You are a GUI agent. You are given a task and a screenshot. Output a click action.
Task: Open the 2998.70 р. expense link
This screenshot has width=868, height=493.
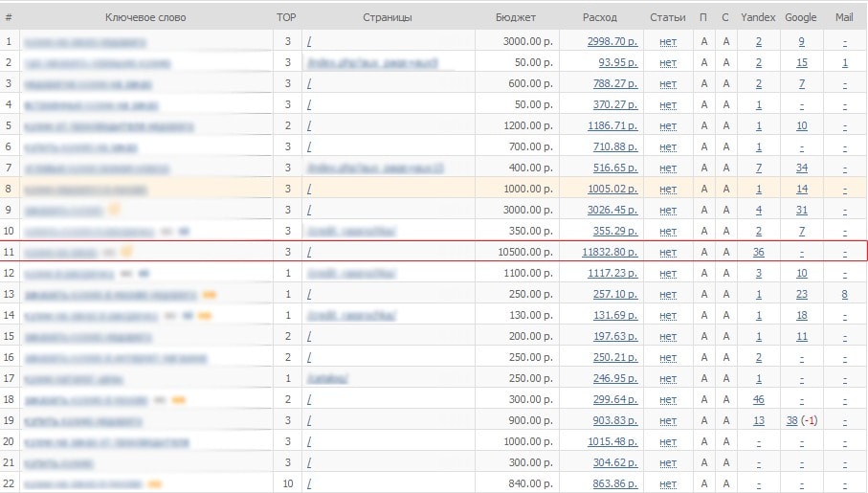point(612,41)
